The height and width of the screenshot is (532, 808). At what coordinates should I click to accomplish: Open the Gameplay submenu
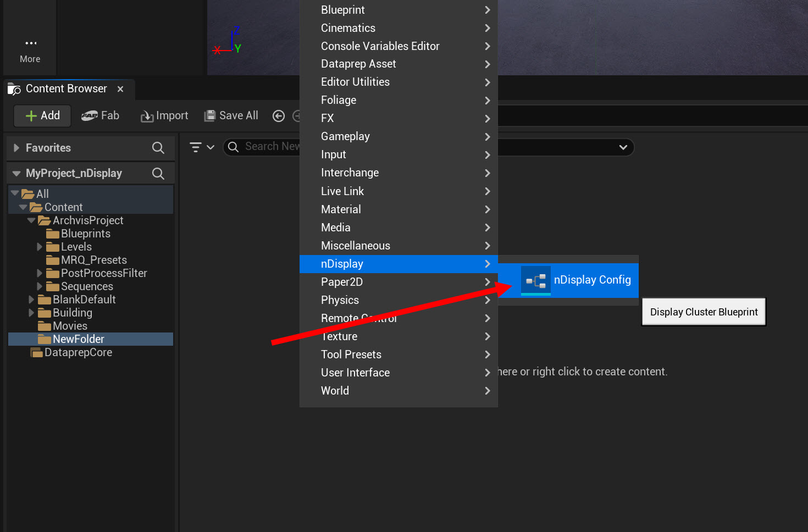pos(399,136)
